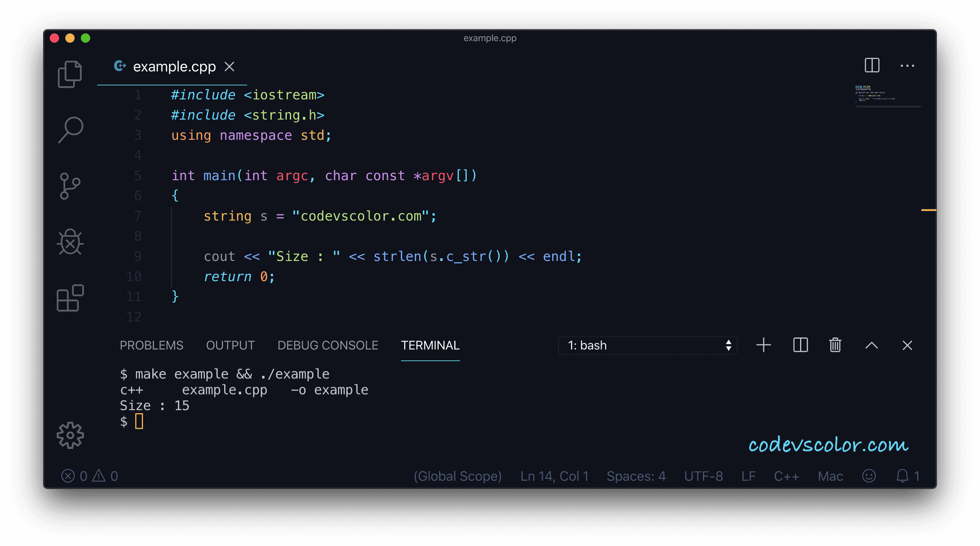Open the Search sidebar icon
This screenshot has width=980, height=546.
pyautogui.click(x=71, y=130)
